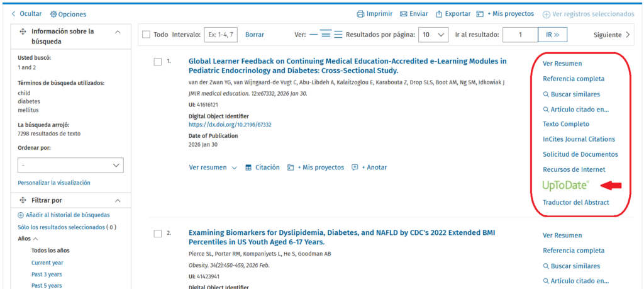
Task: Click the Exportar share icon
Action: tap(439, 14)
